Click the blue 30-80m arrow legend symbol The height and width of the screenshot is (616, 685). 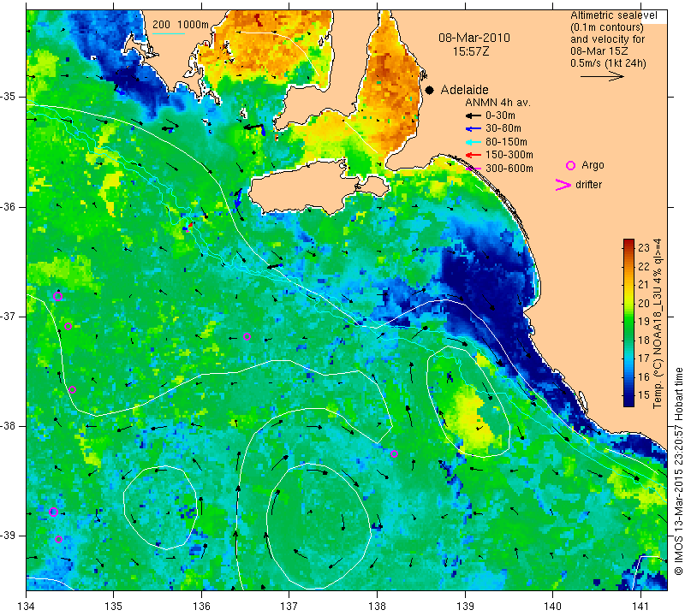pyautogui.click(x=474, y=129)
